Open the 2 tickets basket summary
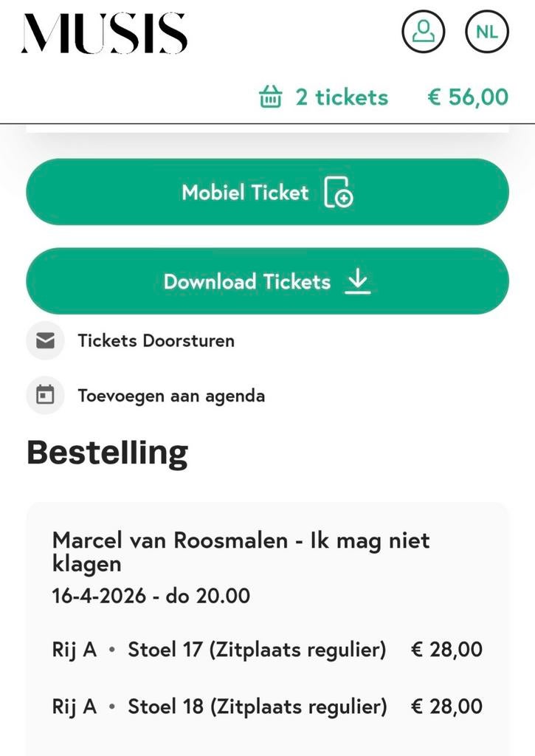The height and width of the screenshot is (756, 535). coord(342,97)
